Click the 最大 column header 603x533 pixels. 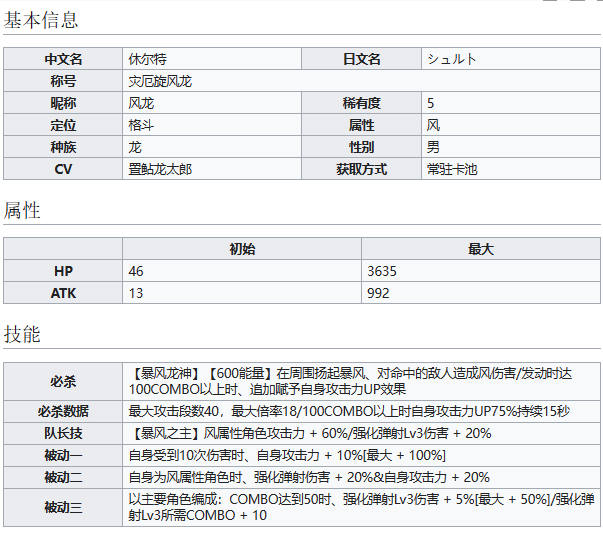(x=481, y=249)
